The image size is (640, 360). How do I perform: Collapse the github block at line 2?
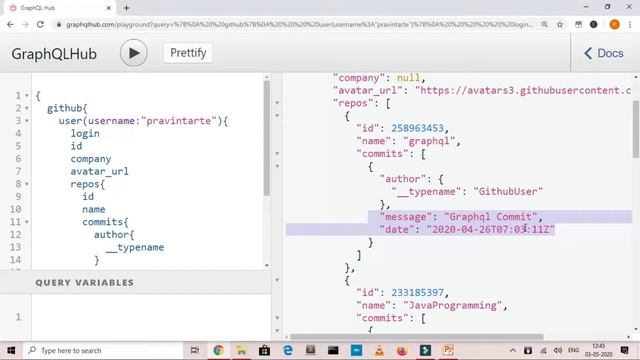click(27, 109)
